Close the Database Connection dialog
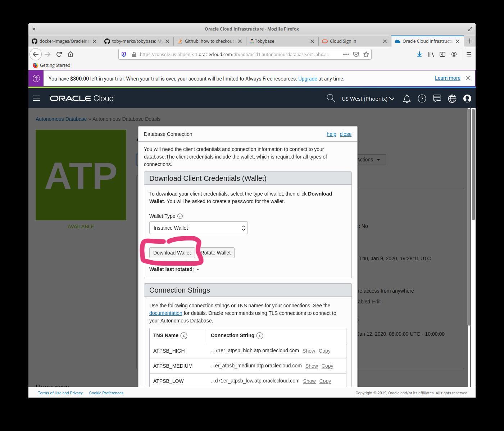The height and width of the screenshot is (431, 504). 345,134
